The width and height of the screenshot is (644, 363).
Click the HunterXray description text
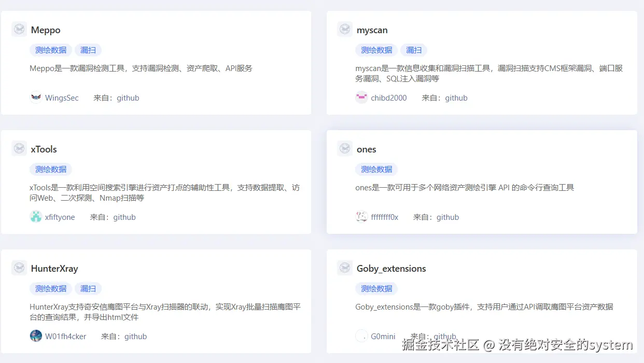165,312
